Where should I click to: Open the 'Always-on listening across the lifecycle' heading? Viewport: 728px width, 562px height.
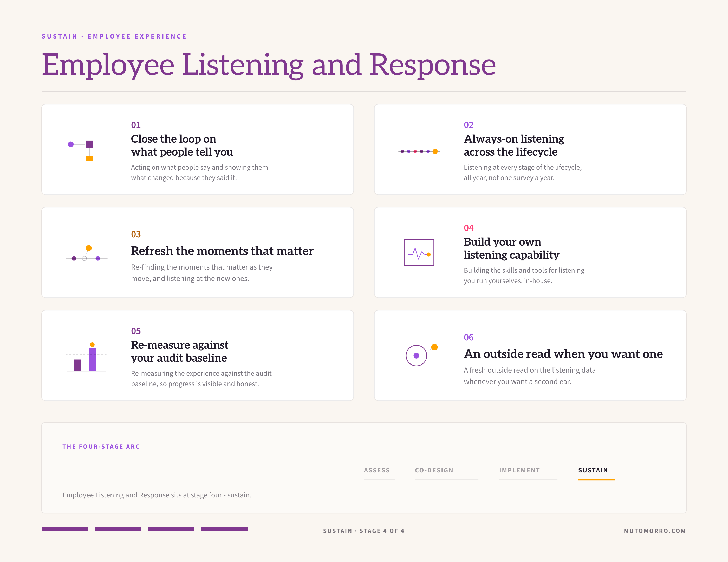point(514,145)
